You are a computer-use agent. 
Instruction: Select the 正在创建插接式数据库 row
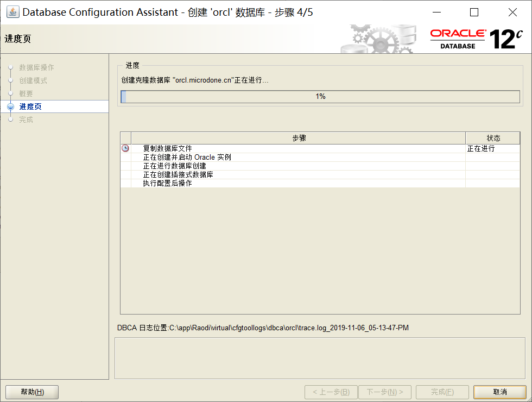320,174
